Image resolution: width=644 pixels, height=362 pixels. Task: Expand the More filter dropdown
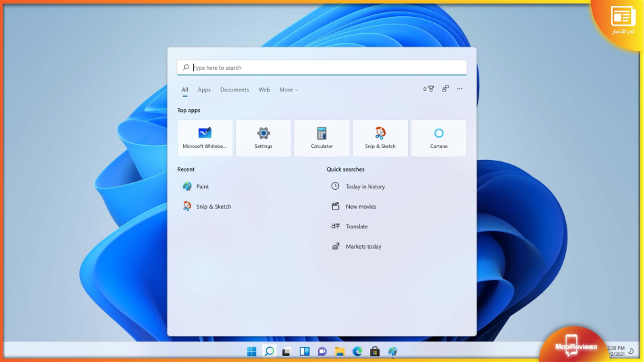click(x=289, y=89)
